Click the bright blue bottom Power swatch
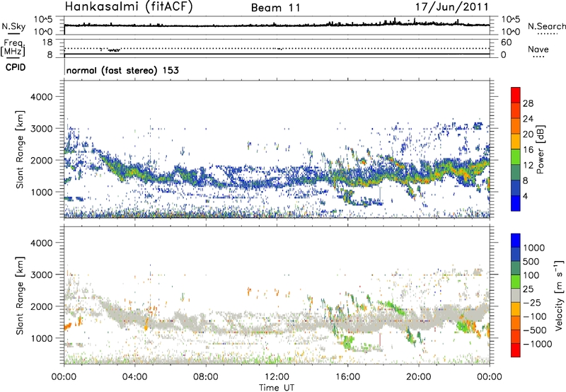 click(516, 203)
